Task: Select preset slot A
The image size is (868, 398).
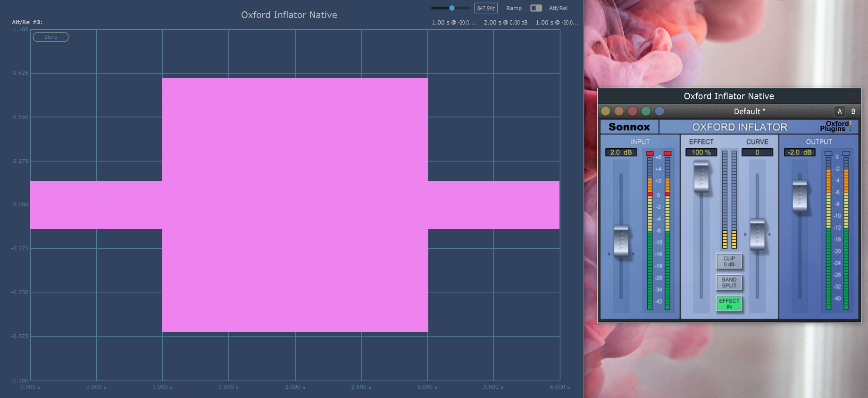Action: [x=839, y=111]
